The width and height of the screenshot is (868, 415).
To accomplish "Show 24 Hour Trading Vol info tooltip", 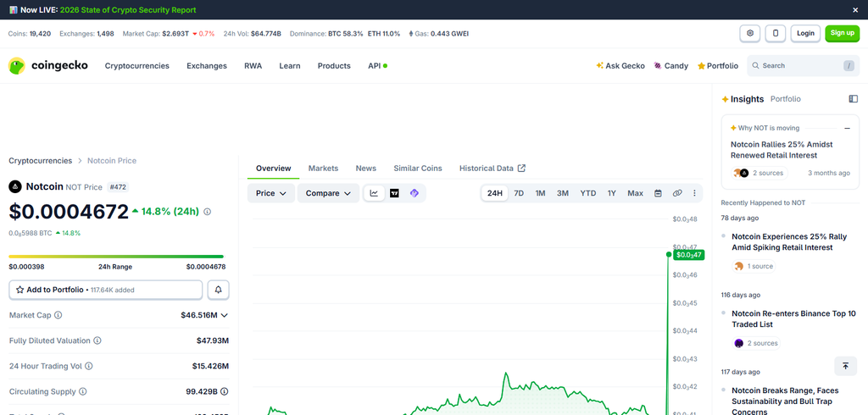I will 88,366.
